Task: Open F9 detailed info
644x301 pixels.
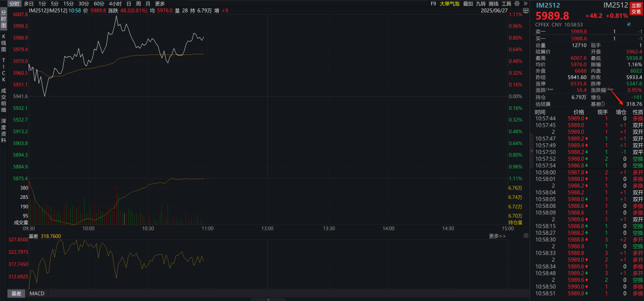Action: (433, 4)
